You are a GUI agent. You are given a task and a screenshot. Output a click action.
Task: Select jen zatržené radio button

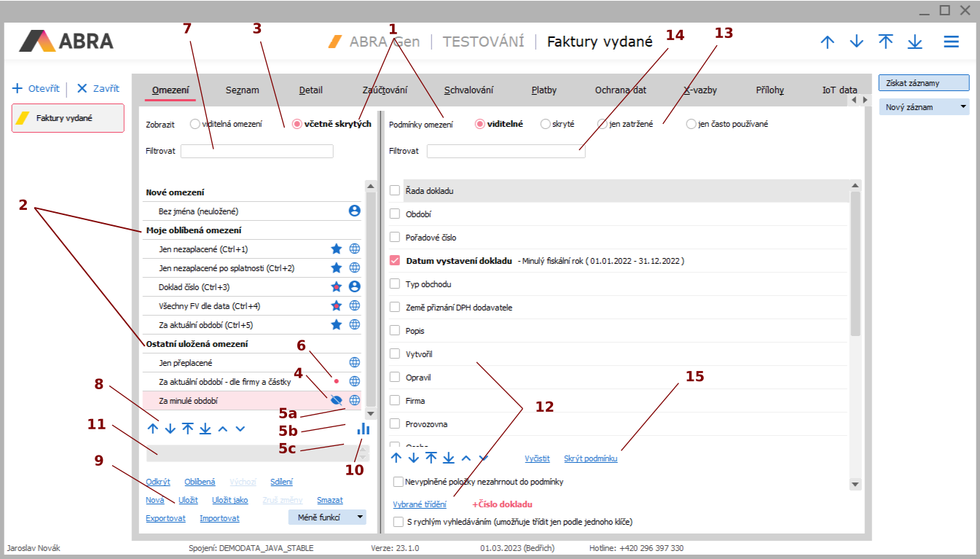pos(603,124)
